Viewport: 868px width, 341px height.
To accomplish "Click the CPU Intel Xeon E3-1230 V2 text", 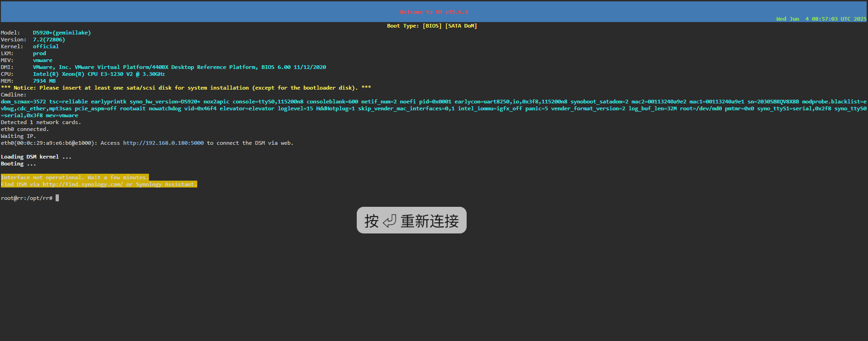I will click(x=99, y=74).
